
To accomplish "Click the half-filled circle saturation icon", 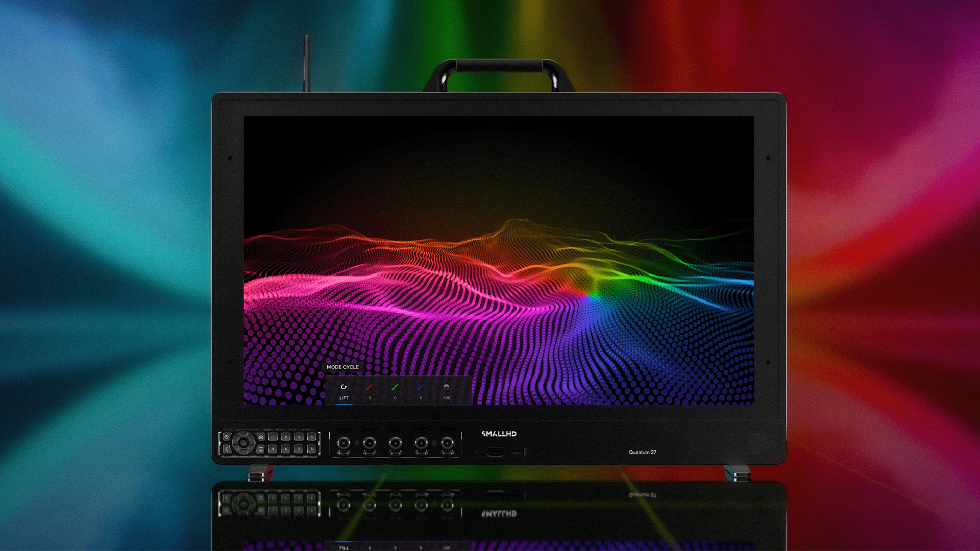I will pos(446,387).
